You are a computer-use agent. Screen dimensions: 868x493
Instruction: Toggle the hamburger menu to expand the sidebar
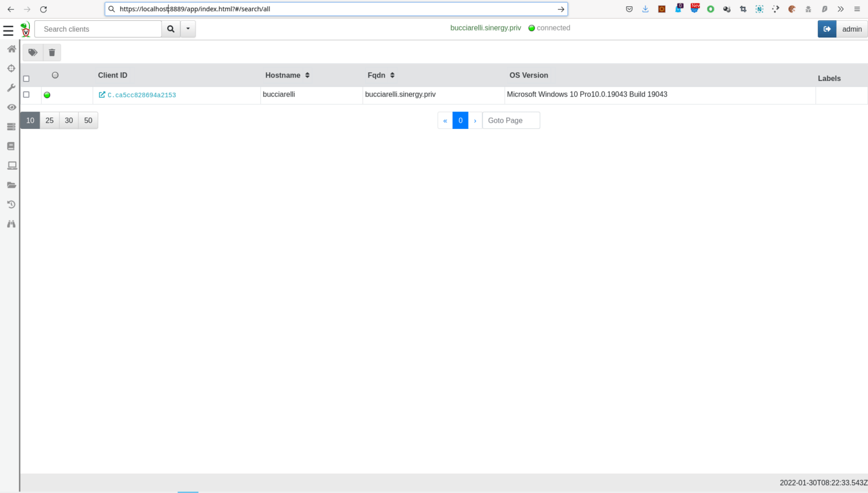(x=8, y=31)
